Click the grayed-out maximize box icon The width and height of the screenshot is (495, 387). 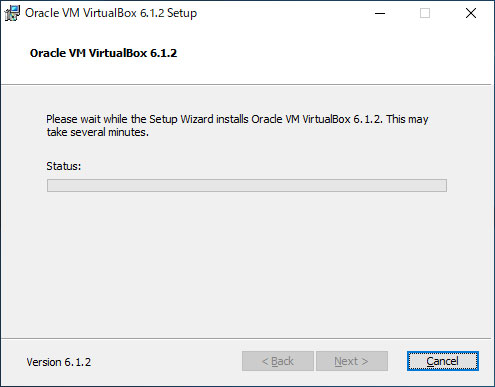(x=425, y=13)
